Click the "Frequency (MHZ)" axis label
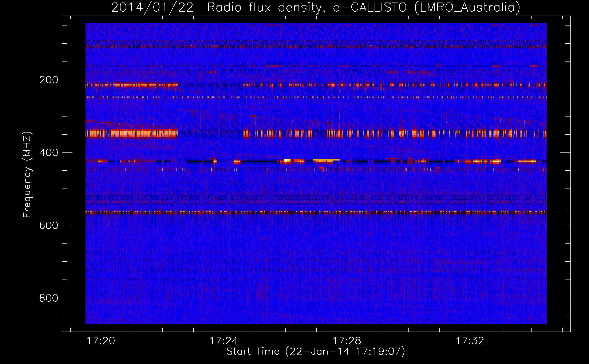This screenshot has height=364, width=589. [x=27, y=175]
